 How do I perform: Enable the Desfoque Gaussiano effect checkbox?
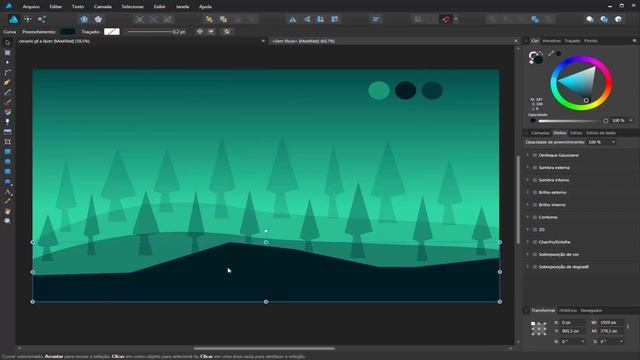pos(535,156)
